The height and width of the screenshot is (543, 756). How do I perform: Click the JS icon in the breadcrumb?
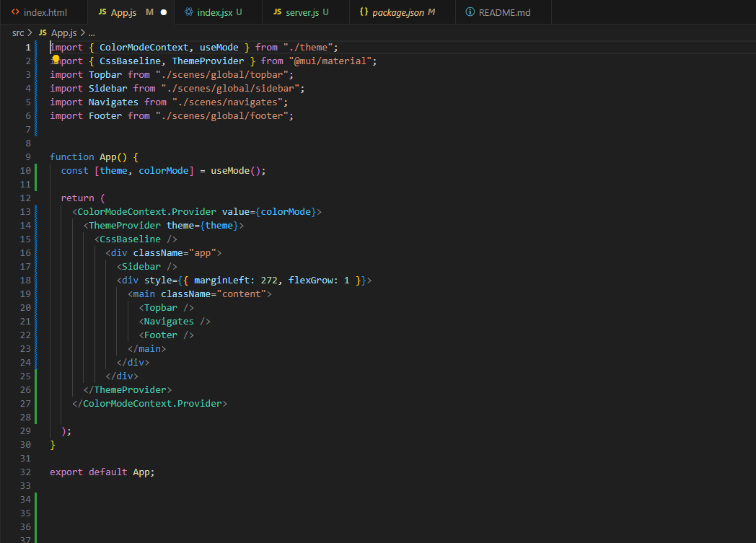(43, 33)
